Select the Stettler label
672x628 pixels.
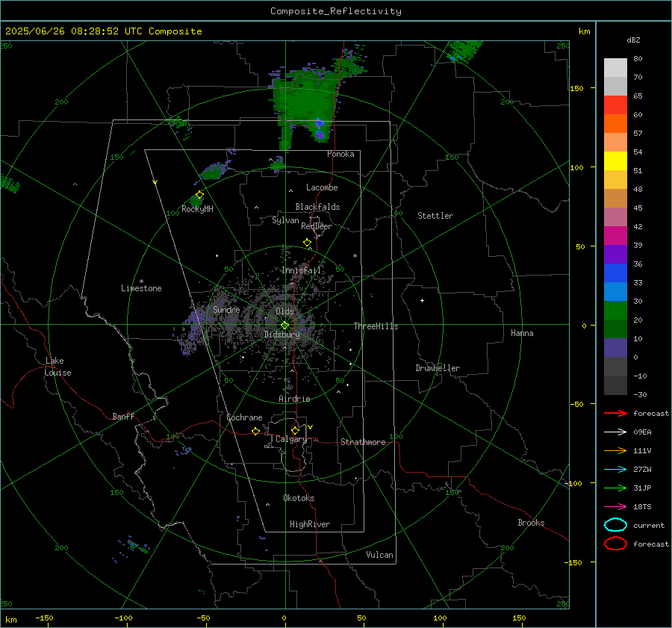[x=435, y=216]
